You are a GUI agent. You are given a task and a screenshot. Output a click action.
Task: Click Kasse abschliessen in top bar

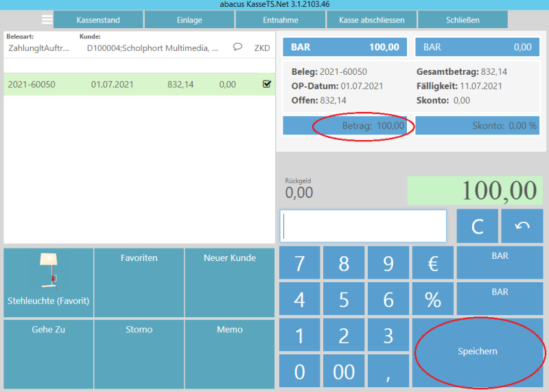[371, 20]
